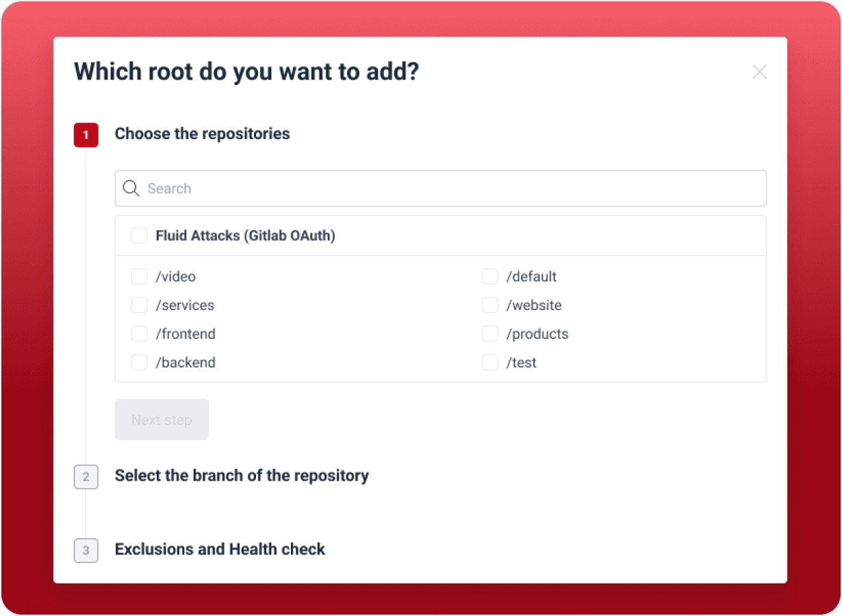Expand Select the branch of the repository
This screenshot has height=616, width=842.
242,476
